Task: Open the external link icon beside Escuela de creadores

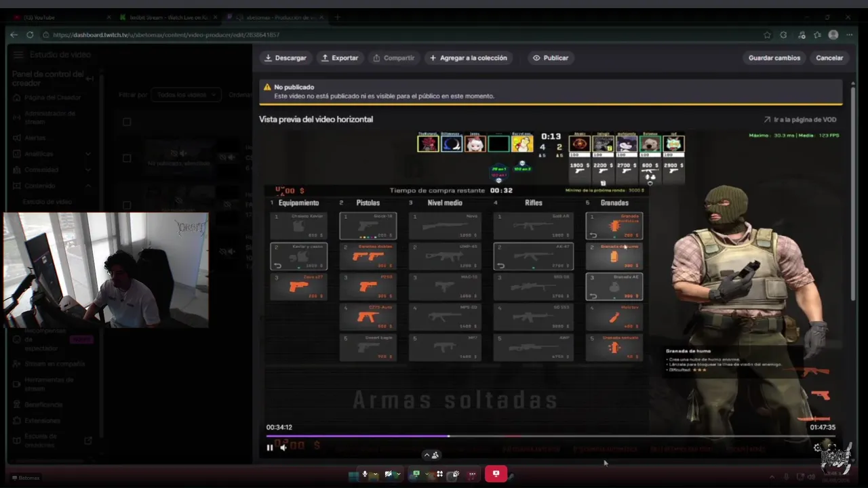Action: (88, 441)
